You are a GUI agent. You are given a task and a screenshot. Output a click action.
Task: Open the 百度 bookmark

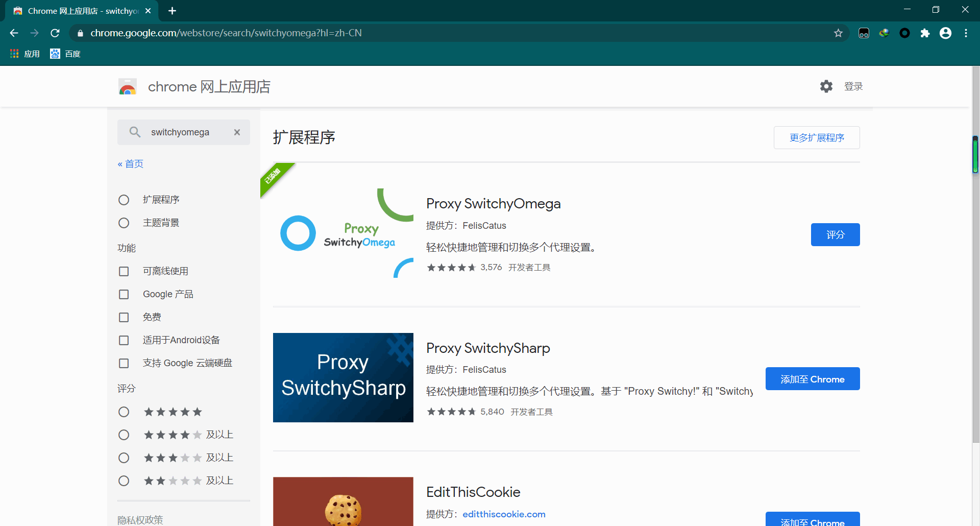coord(65,54)
